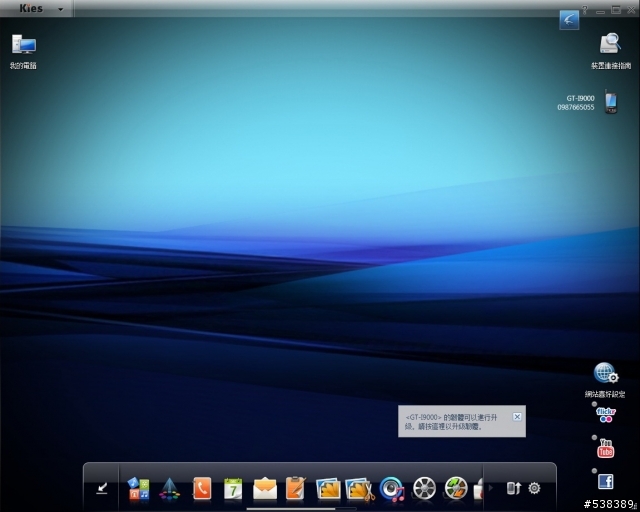
Task: Open the Facebook shortcut
Action: 606,481
